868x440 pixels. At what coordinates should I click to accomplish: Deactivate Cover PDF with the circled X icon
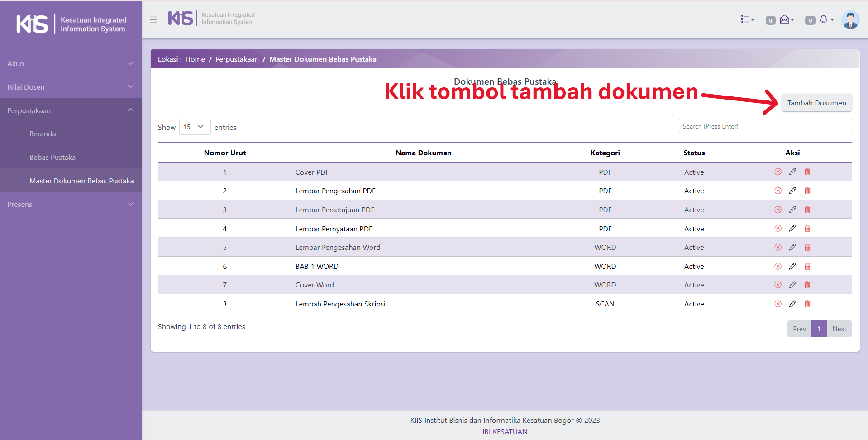(778, 172)
